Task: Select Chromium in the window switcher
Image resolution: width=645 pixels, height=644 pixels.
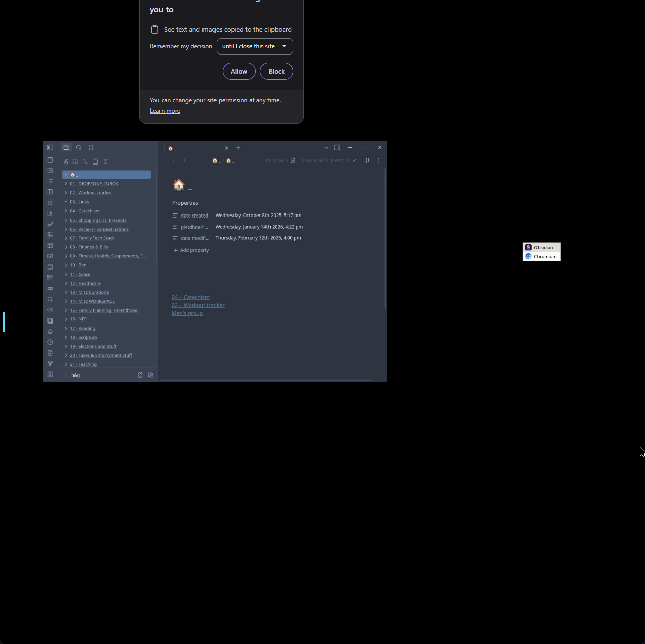Action: [542, 257]
